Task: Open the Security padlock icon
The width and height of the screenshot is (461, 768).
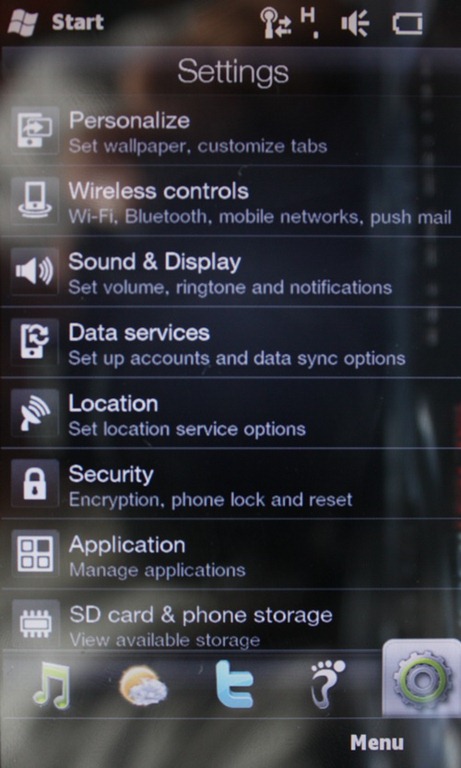Action: click(34, 483)
